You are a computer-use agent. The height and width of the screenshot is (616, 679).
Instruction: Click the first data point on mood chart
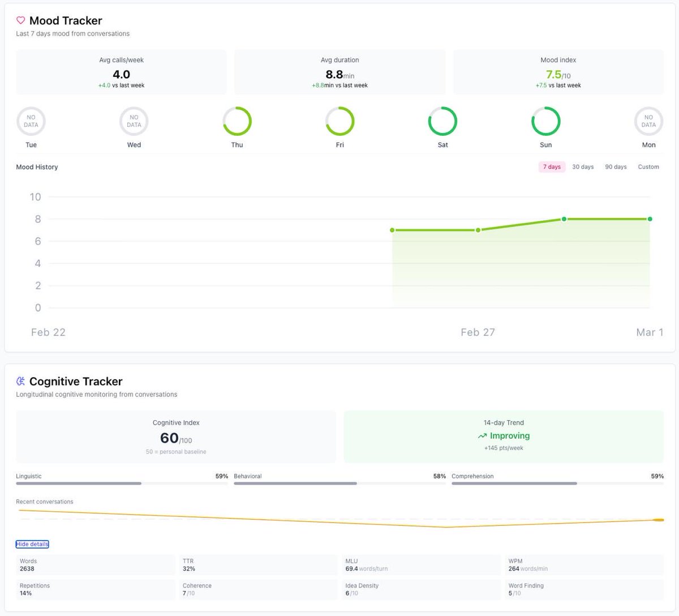click(x=392, y=230)
